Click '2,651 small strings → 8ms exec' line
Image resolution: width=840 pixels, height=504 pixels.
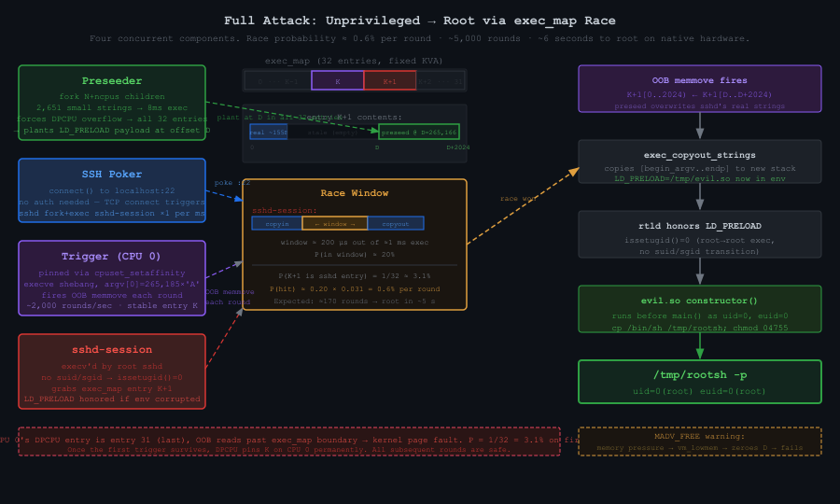pyautogui.click(x=112, y=107)
